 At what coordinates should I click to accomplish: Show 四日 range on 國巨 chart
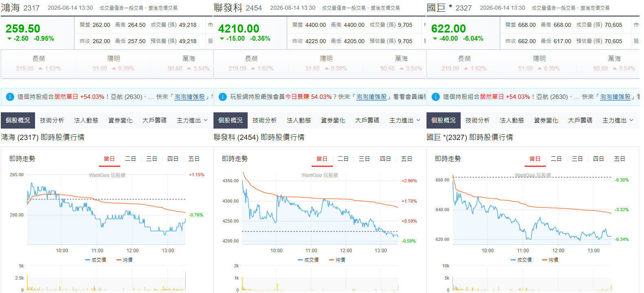click(598, 159)
